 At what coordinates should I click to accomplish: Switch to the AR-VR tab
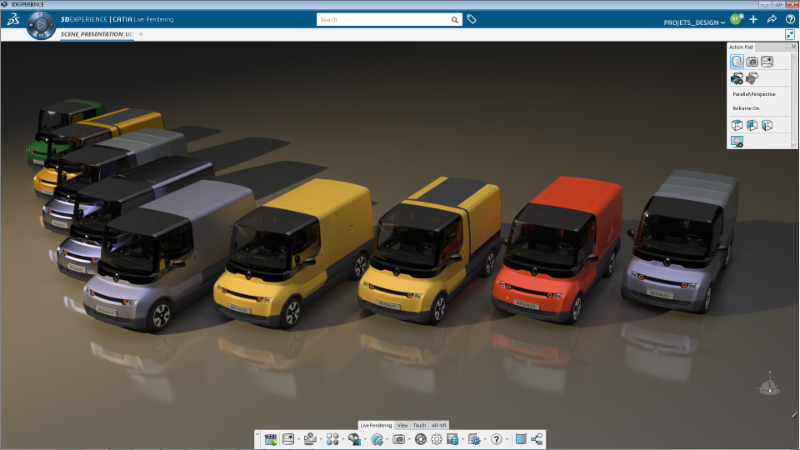[x=439, y=425]
